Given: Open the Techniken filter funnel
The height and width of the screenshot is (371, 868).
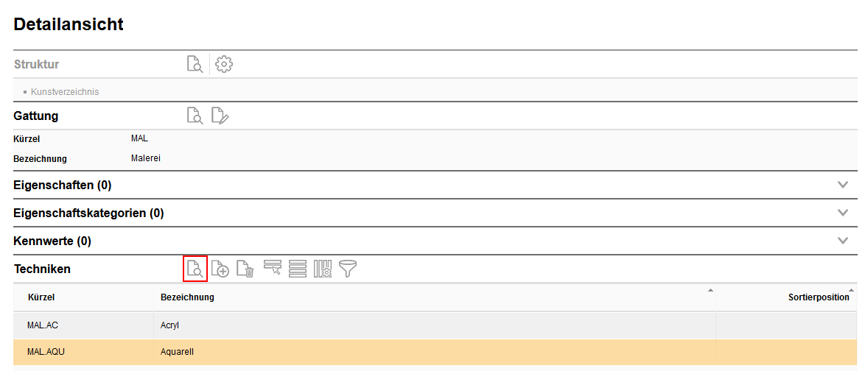Looking at the screenshot, I should pos(349,269).
